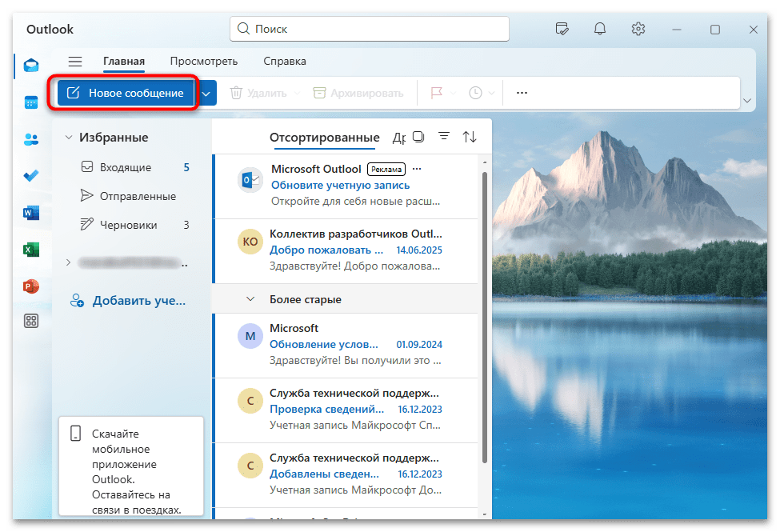The height and width of the screenshot is (532, 780).
Task: Click the C avatar of Добавлены сведения message
Action: [250, 466]
